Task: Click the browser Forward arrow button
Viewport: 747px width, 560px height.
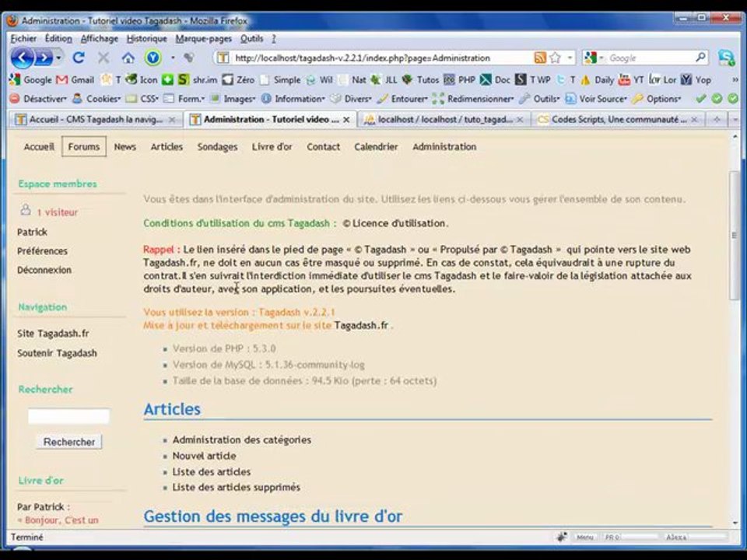Action: (x=44, y=58)
